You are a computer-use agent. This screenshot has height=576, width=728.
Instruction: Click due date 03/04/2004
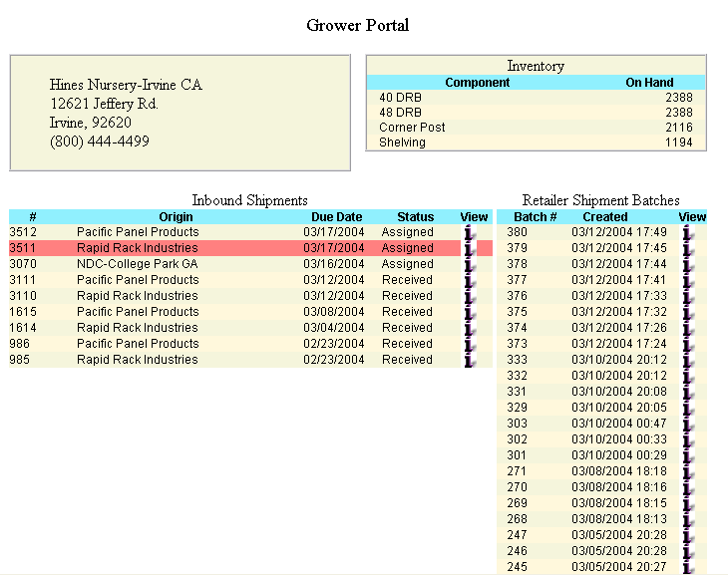point(334,328)
